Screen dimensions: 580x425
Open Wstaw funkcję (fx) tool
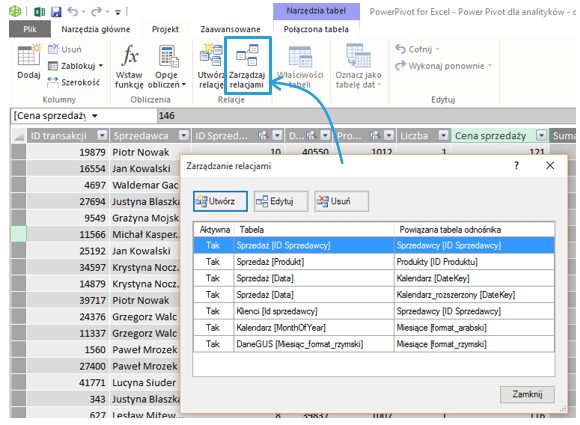(x=129, y=67)
